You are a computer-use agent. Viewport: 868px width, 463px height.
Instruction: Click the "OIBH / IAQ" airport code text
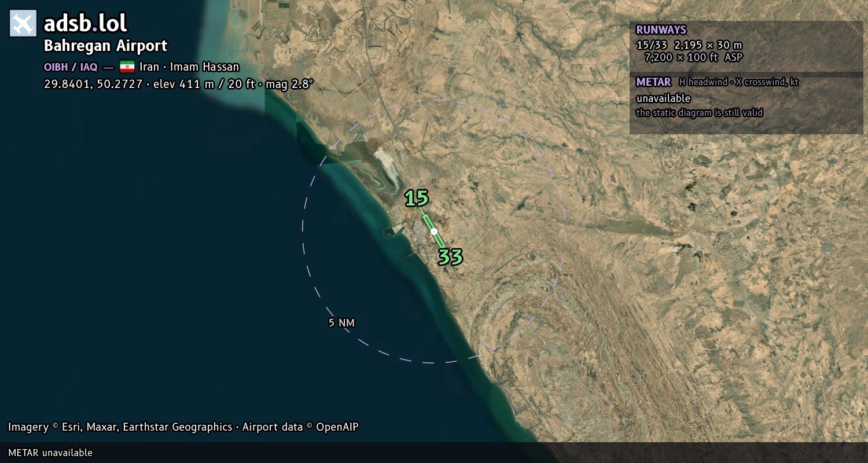click(x=71, y=67)
